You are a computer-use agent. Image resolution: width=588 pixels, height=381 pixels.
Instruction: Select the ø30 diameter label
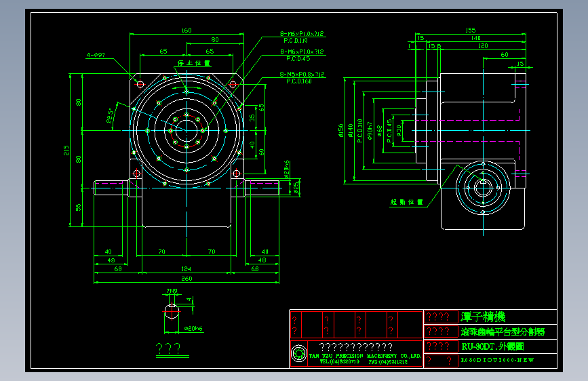tap(399, 130)
